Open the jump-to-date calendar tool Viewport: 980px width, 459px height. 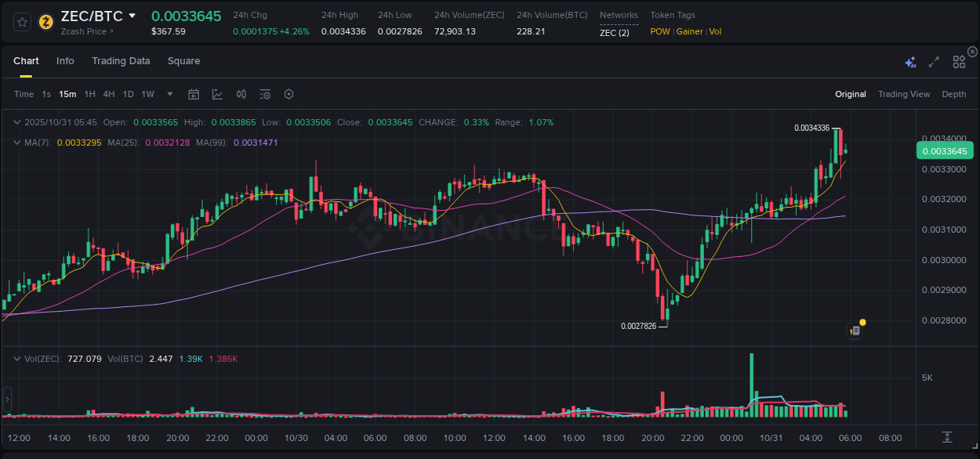coord(194,94)
